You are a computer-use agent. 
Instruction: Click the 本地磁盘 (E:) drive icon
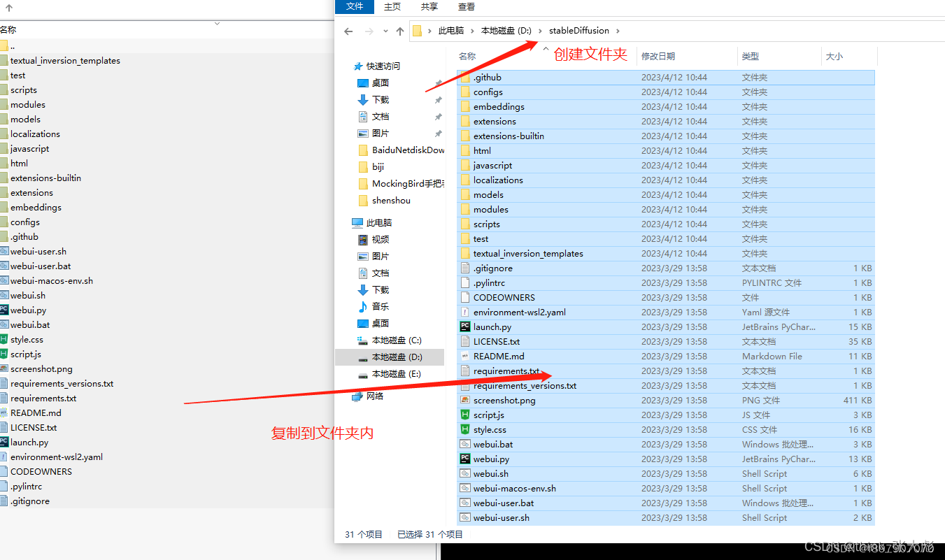[363, 374]
